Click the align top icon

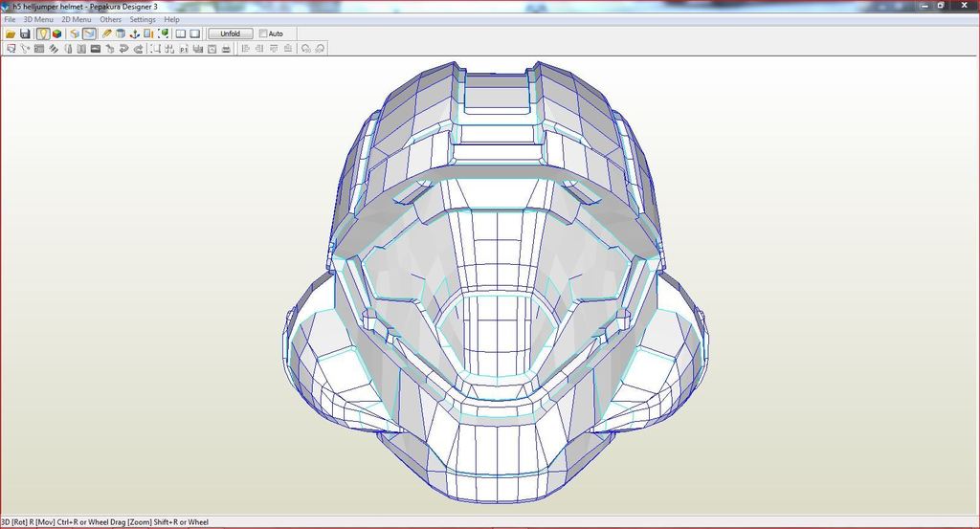274,49
